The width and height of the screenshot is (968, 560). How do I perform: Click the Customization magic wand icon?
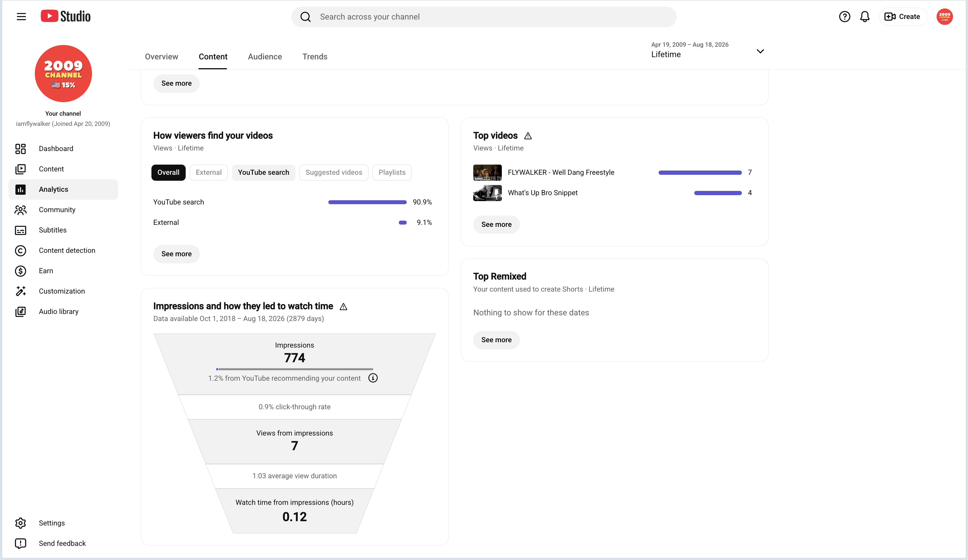(20, 291)
